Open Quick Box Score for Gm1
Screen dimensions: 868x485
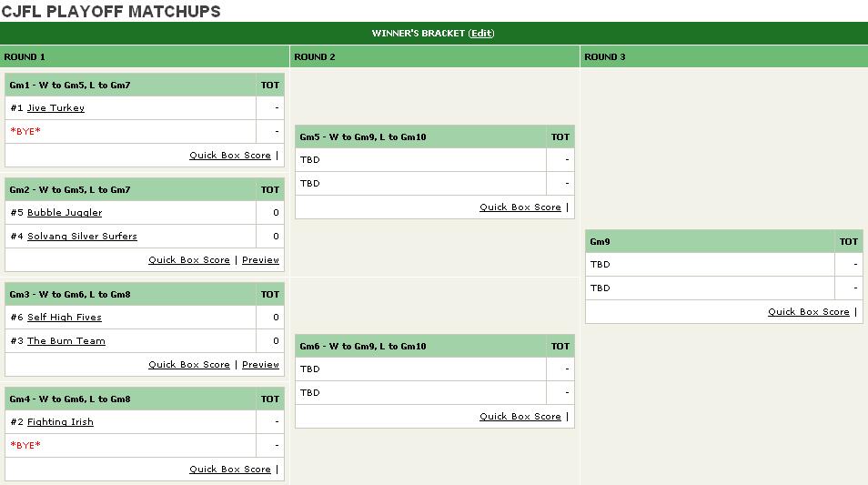230,156
